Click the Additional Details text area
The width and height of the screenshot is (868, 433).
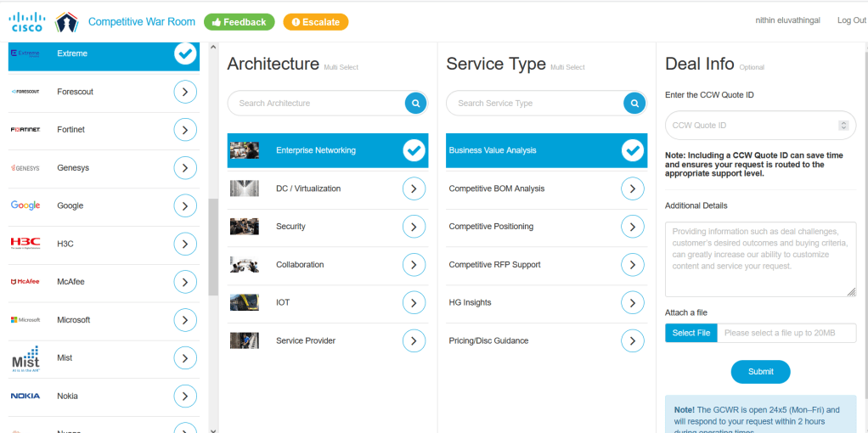point(761,259)
